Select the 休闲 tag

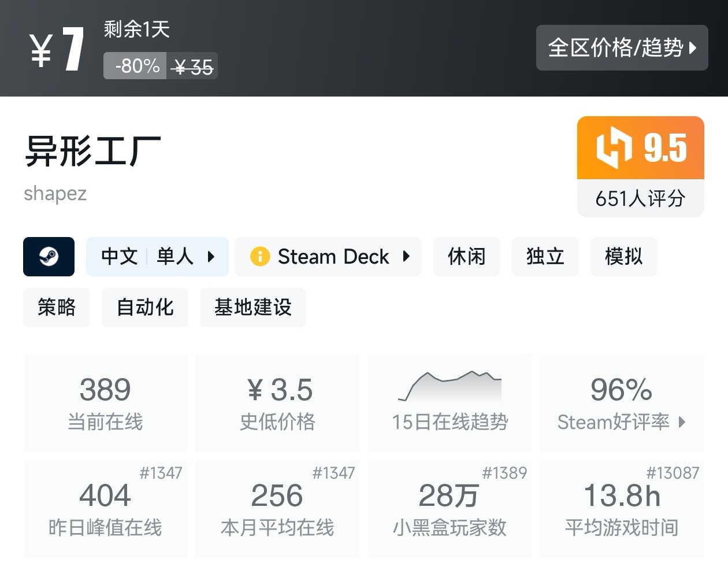[x=466, y=256]
